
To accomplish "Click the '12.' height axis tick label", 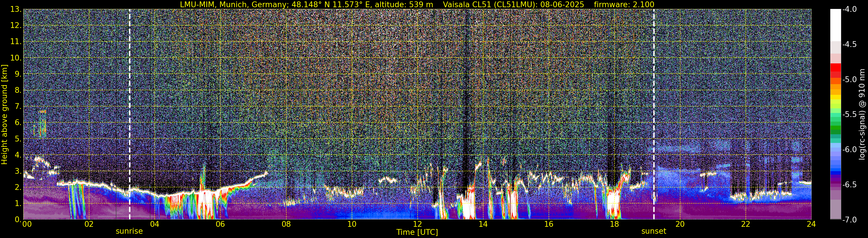I will (16, 25).
